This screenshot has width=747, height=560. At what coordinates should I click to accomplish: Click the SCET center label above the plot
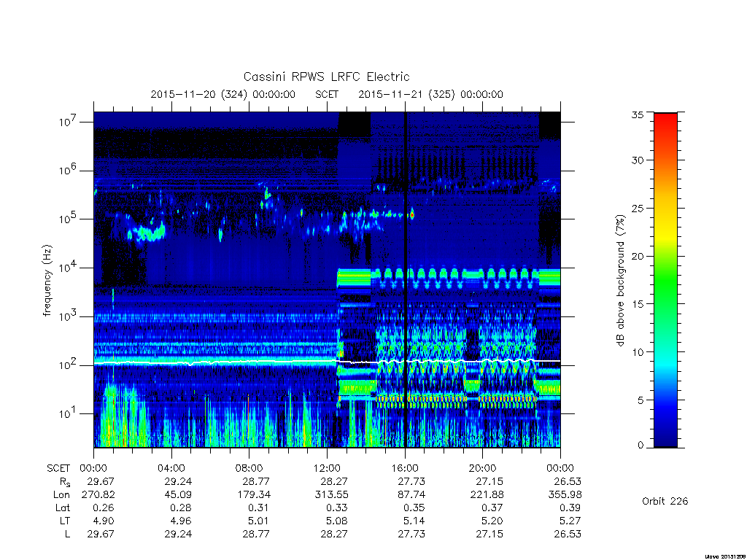[x=327, y=94]
